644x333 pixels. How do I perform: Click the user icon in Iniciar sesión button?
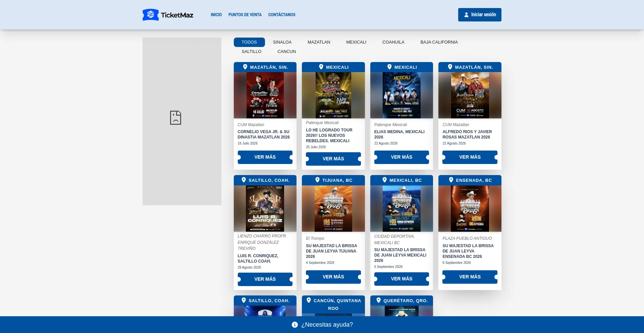tap(466, 15)
